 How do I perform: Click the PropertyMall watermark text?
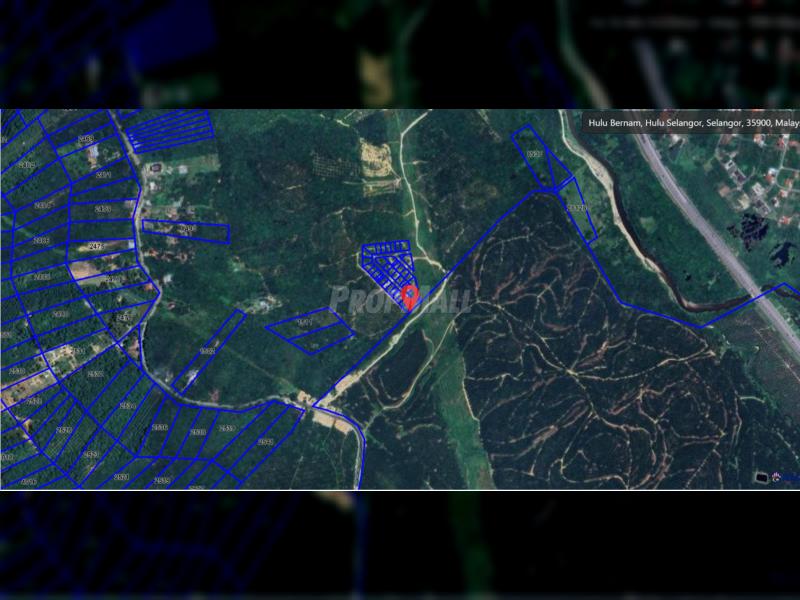(400, 298)
